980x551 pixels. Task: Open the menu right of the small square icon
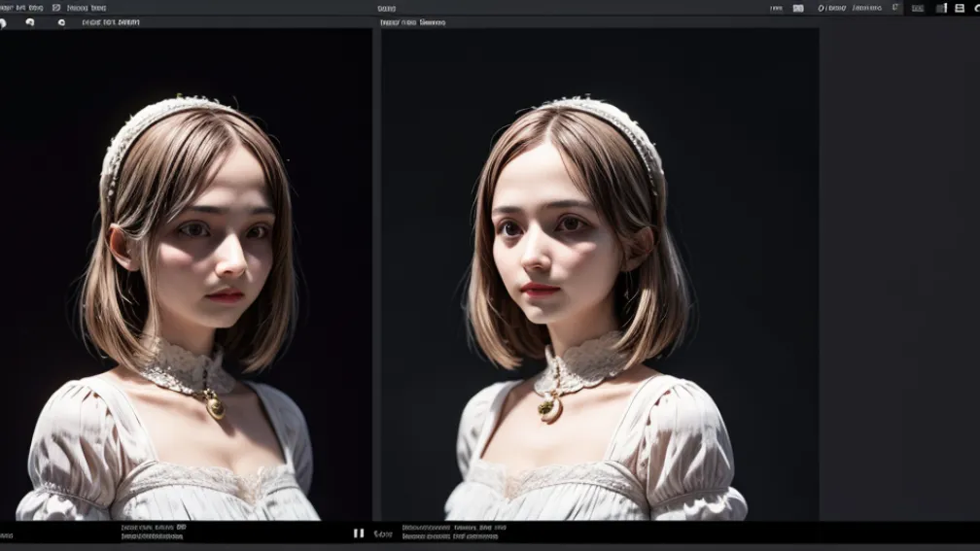pos(86,8)
